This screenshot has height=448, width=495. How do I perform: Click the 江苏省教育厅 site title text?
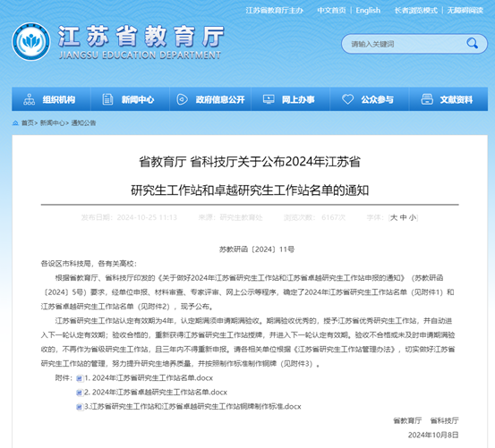tap(141, 37)
